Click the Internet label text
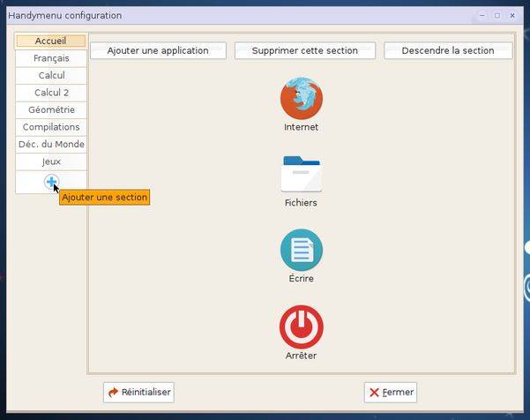This screenshot has width=530, height=420. [302, 127]
